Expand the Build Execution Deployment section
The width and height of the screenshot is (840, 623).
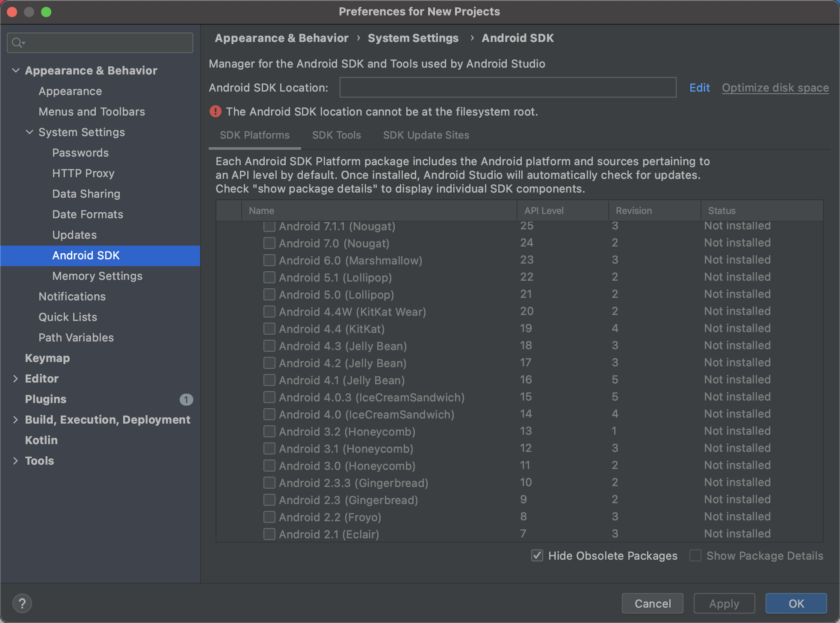15,419
